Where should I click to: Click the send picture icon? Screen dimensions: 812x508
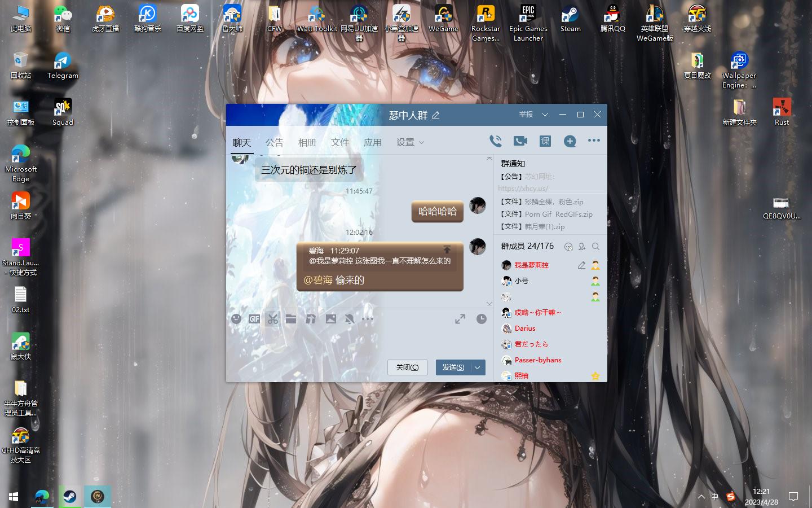[331, 319]
